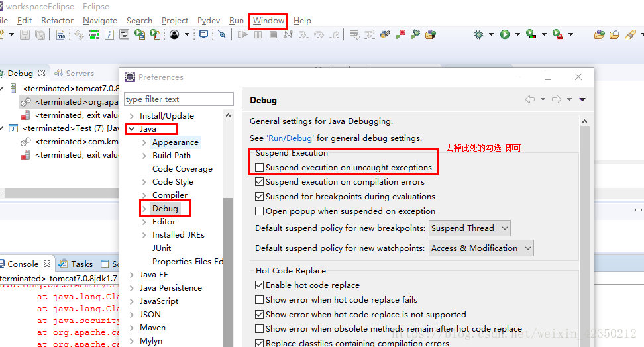Open the 'Run/Debug' settings link
644x347 pixels.
(290, 138)
